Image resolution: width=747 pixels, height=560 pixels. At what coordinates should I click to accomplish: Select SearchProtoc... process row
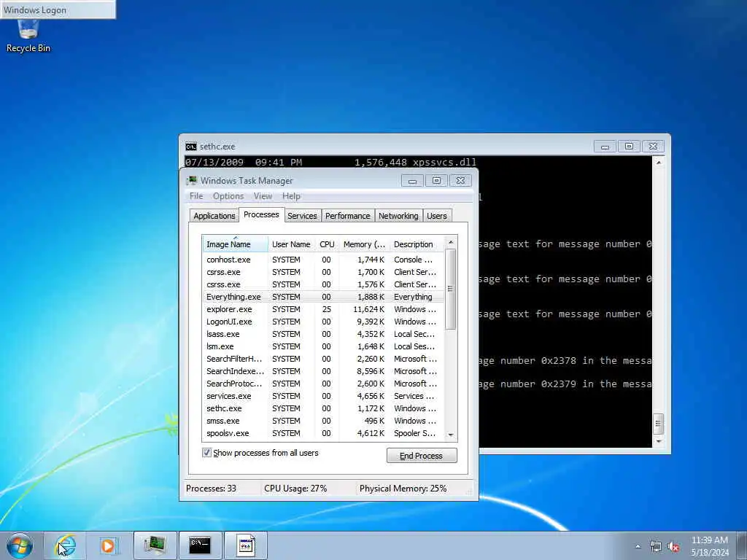click(323, 384)
